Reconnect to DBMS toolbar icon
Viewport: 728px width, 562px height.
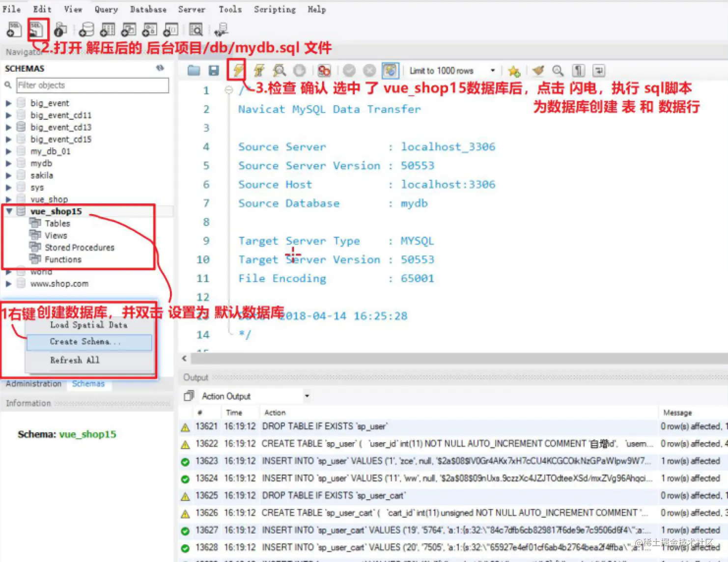[x=221, y=29]
